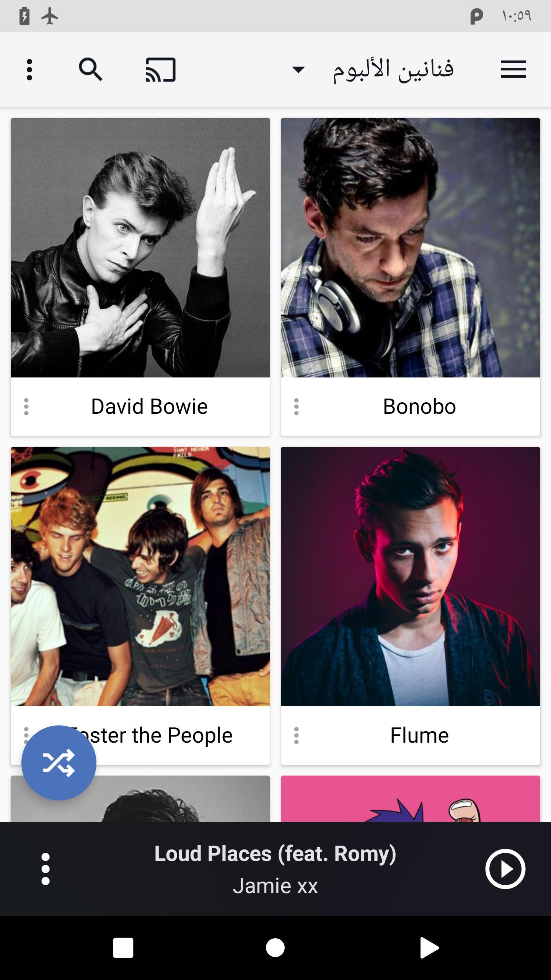Play Loud Places from the mini player
Image resolution: width=551 pixels, height=980 pixels.
505,869
